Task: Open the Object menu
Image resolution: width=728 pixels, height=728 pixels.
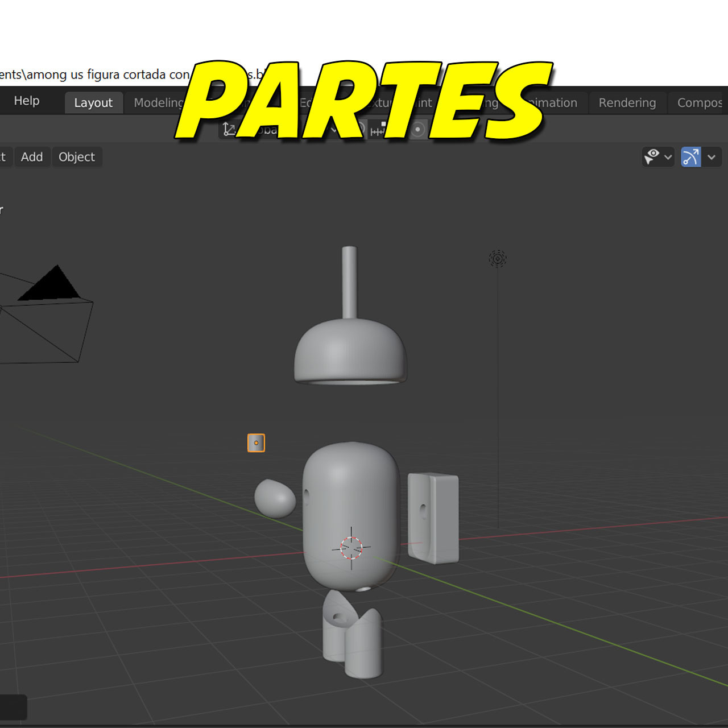Action: coord(77,157)
